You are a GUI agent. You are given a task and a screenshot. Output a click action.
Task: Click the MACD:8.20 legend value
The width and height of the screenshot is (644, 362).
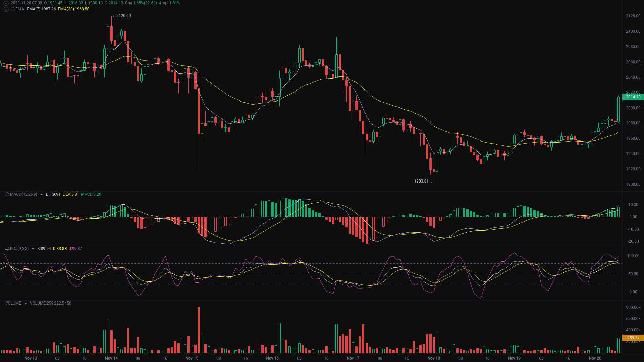click(91, 194)
